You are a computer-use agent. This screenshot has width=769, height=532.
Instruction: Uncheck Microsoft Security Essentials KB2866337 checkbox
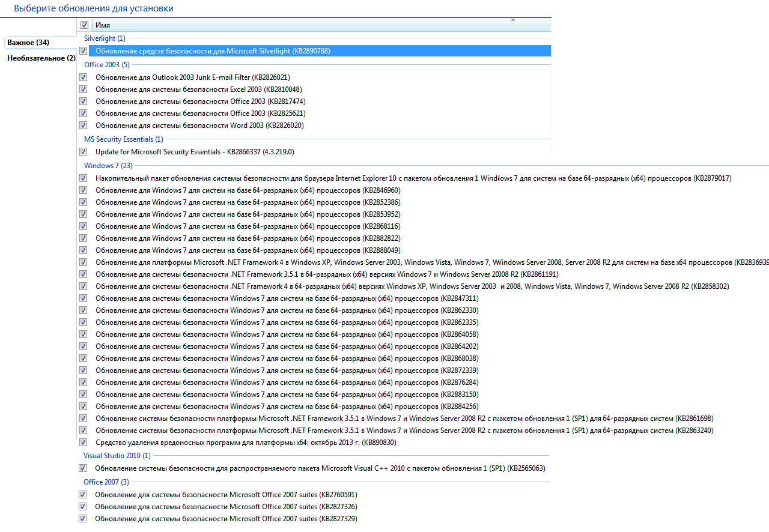pos(83,152)
